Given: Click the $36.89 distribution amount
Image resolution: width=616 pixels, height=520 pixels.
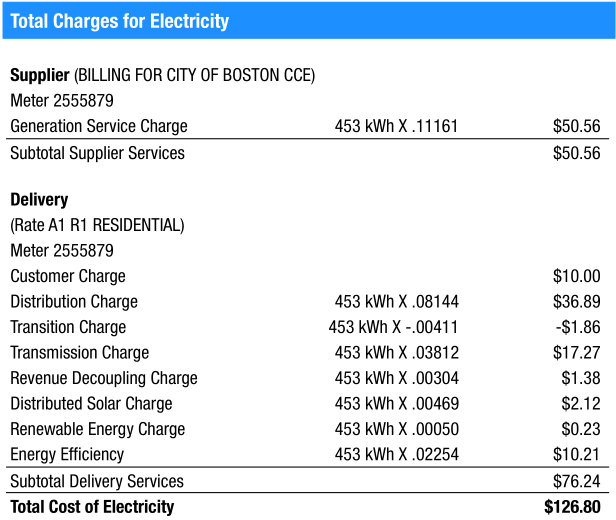Looking at the screenshot, I should point(577,302).
